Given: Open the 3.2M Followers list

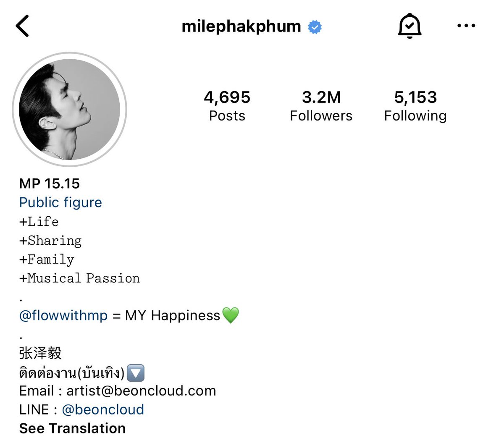Looking at the screenshot, I should pos(321,106).
